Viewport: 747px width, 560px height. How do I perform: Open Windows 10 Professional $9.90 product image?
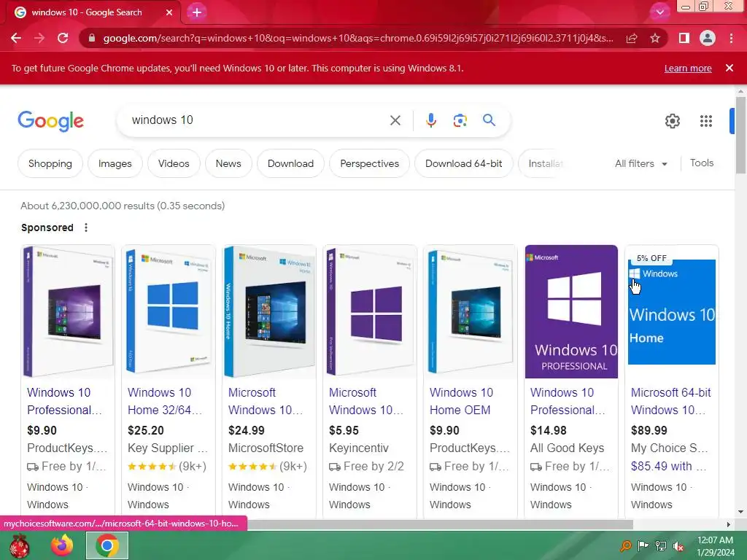point(68,312)
